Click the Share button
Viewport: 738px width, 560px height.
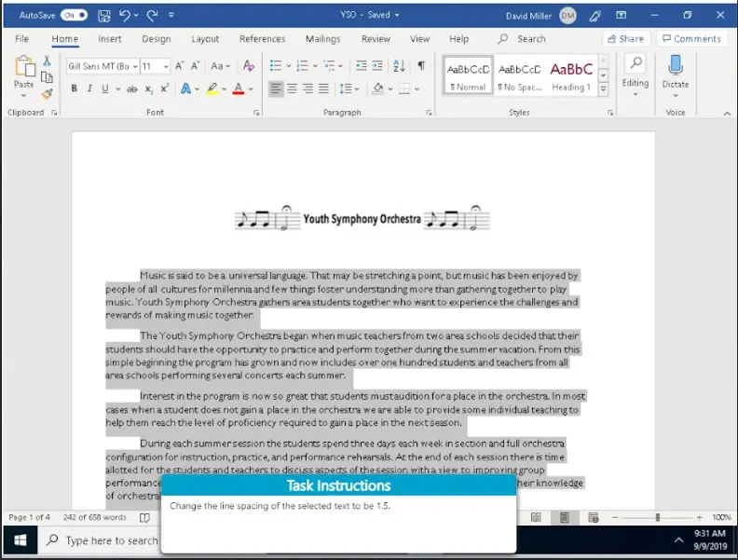click(626, 38)
